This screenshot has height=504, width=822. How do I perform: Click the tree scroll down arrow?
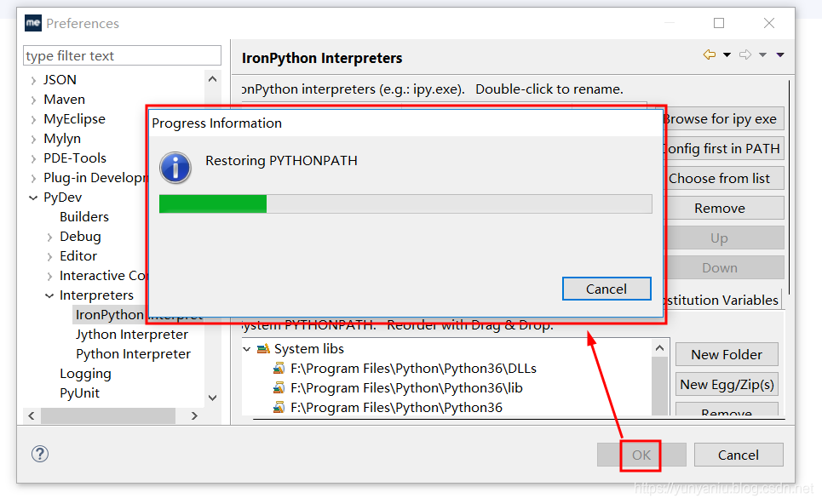pyautogui.click(x=212, y=398)
